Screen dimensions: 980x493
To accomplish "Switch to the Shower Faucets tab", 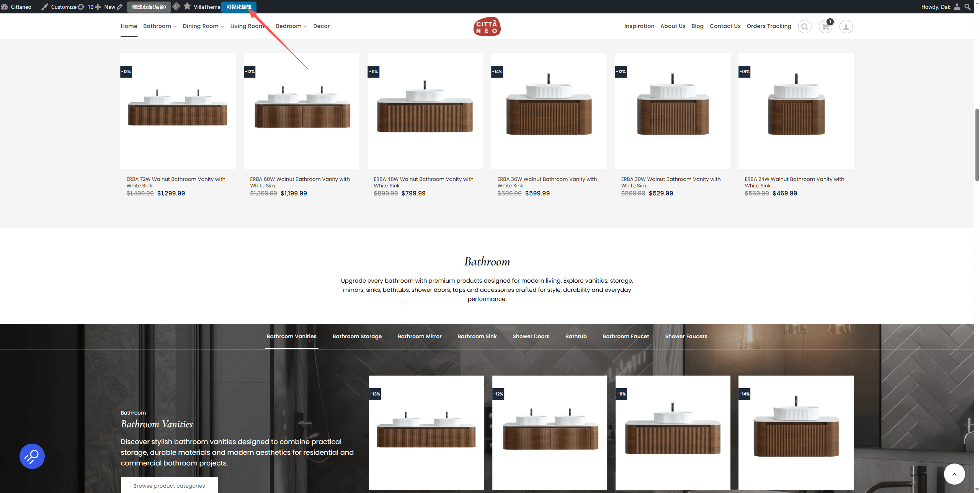I will 686,336.
